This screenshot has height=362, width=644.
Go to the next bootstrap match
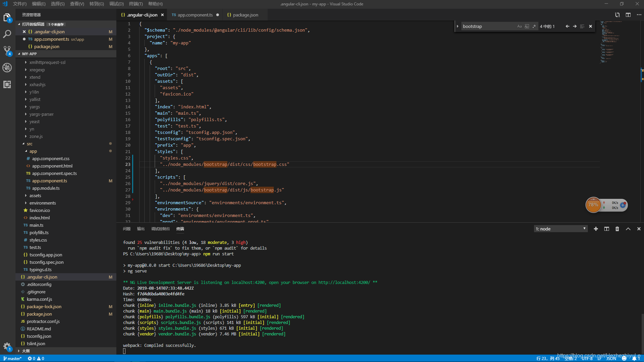(x=575, y=26)
